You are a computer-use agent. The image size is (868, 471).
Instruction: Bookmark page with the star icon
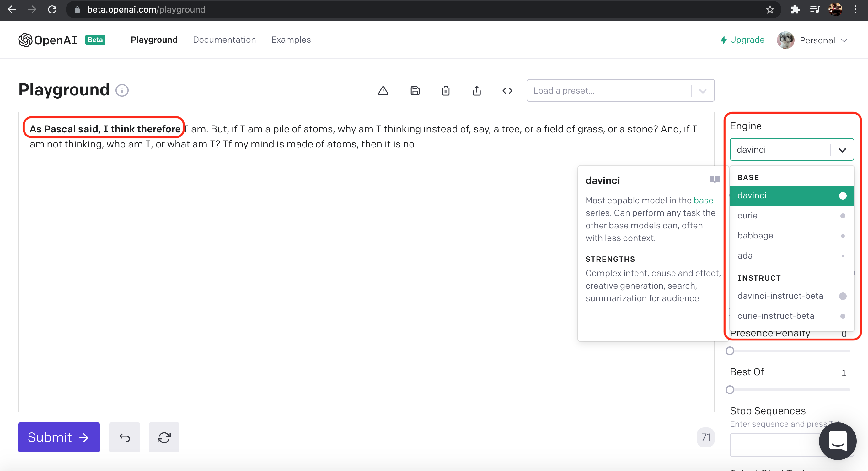click(770, 9)
